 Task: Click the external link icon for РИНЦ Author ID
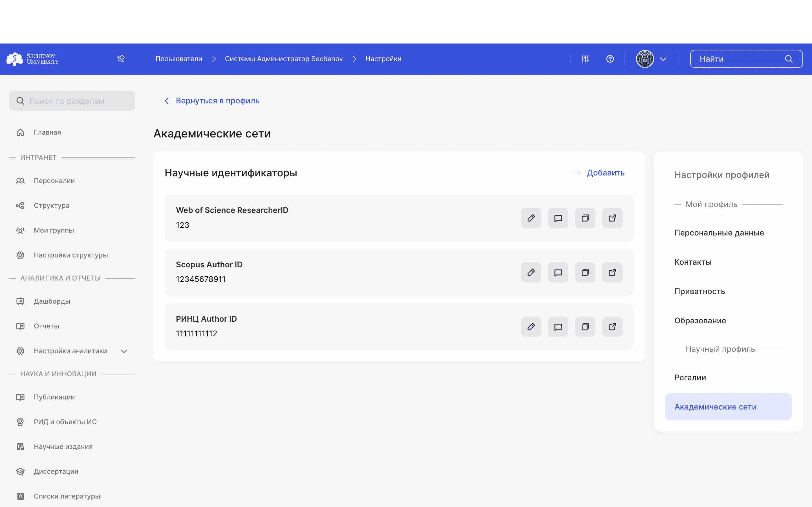point(612,326)
